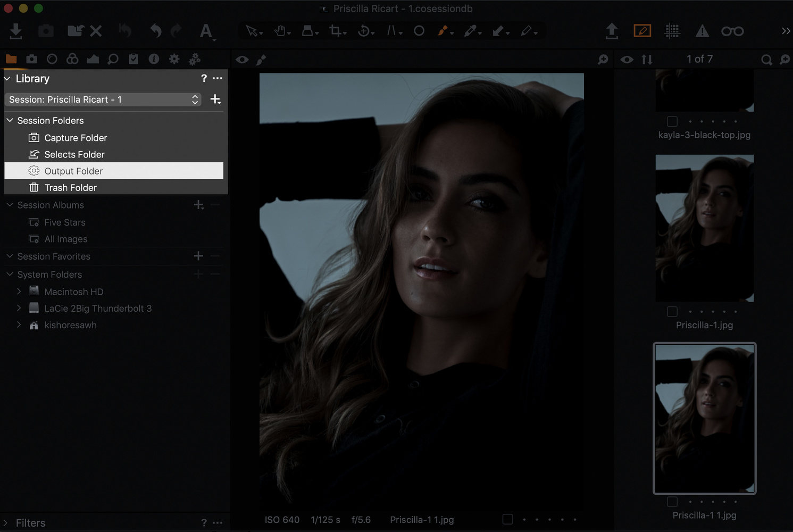The height and width of the screenshot is (532, 793).
Task: Open the Metadata info tool tab
Action: pyautogui.click(x=154, y=59)
